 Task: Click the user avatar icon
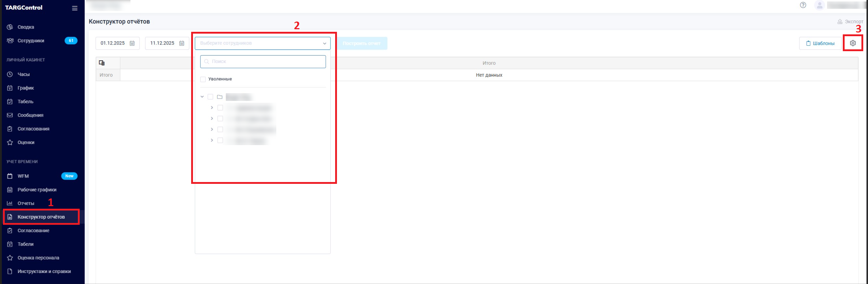point(819,5)
